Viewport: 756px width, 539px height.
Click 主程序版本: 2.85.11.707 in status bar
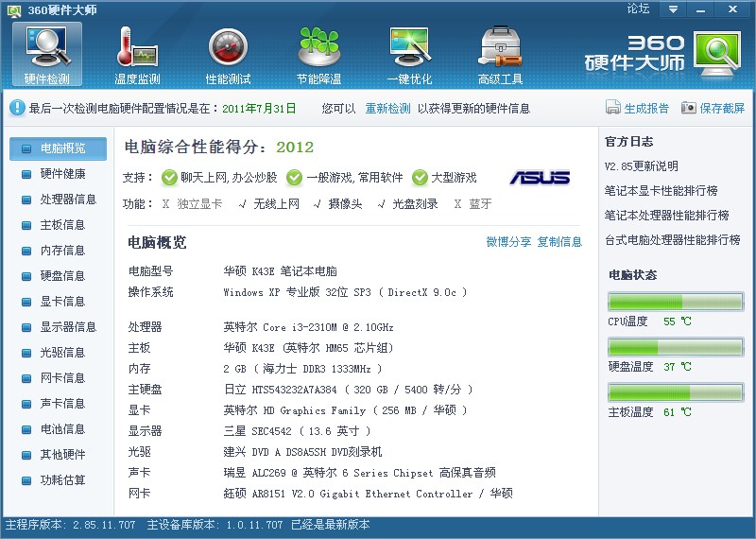(70, 525)
